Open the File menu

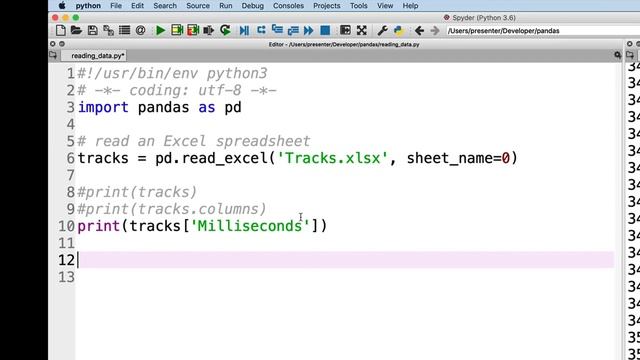[x=116, y=6]
